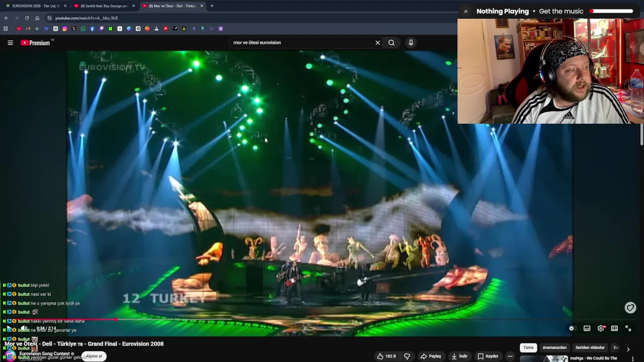Open the Instagram bookmark shortcut
644x362 pixels.
[64, 29]
